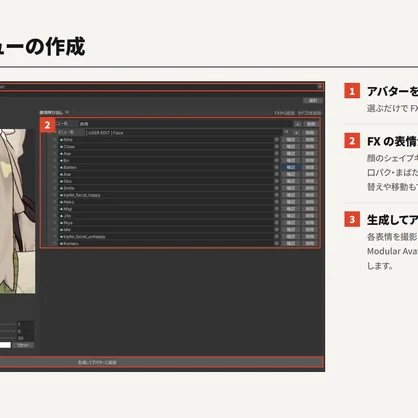Click the slider beside the value 1
Image resolution: width=418 pixels, height=418 pixels.
pos(7,324)
